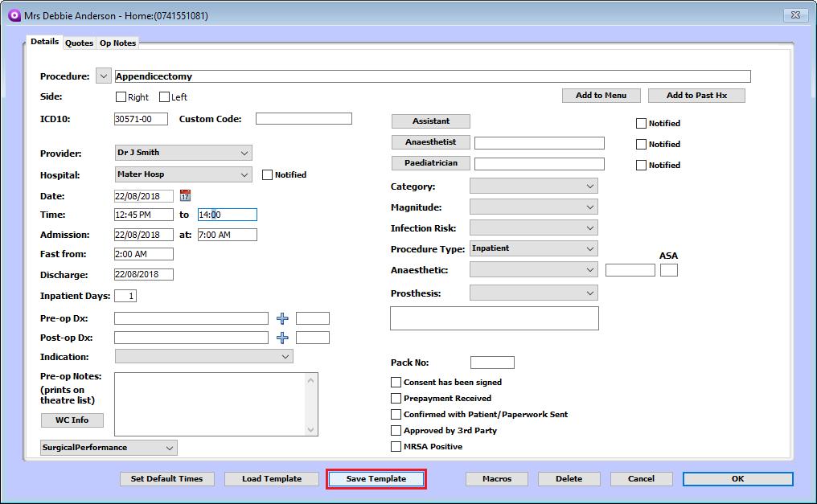Click the Save Template button
The width and height of the screenshot is (817, 504).
376,478
